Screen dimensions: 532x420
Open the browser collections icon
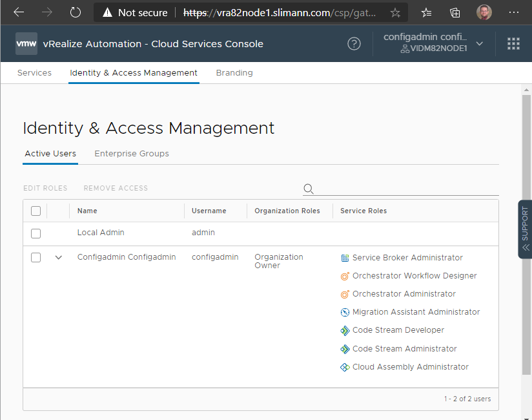(455, 13)
